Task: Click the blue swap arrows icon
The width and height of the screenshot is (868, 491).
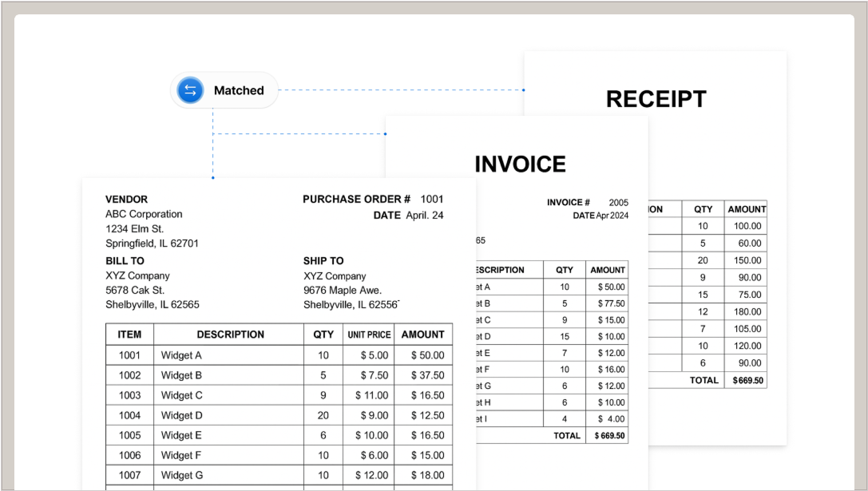Action: tap(190, 90)
